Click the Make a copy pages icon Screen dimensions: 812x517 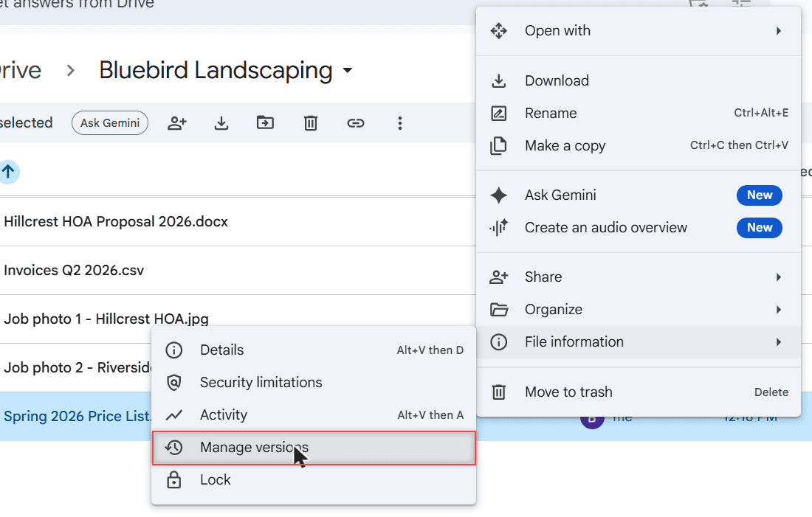(499, 146)
